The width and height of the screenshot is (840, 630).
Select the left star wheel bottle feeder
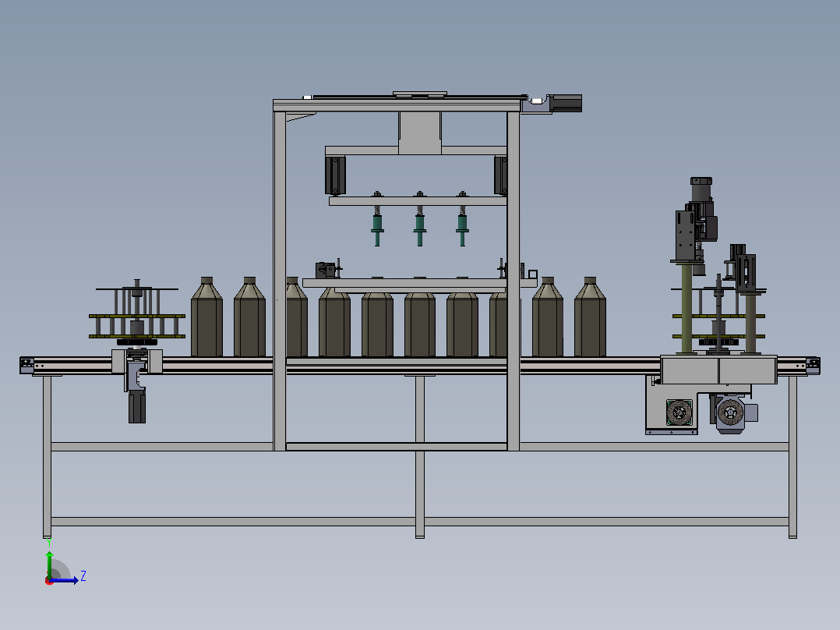(137, 313)
